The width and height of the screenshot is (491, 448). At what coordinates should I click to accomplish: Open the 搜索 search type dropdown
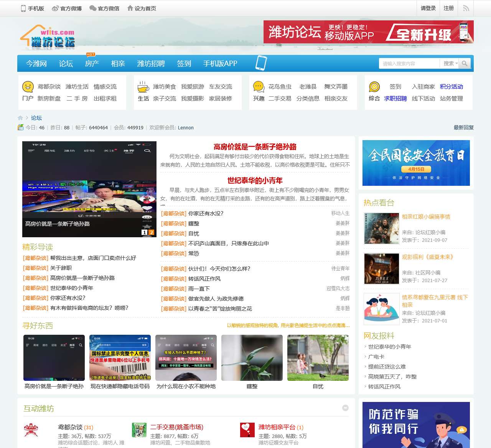pyautogui.click(x=450, y=63)
